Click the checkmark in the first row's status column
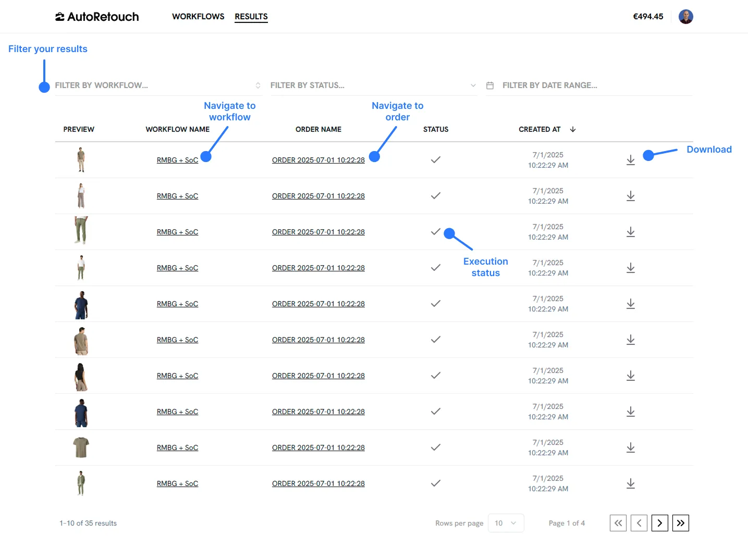The height and width of the screenshot is (560, 748). click(436, 160)
